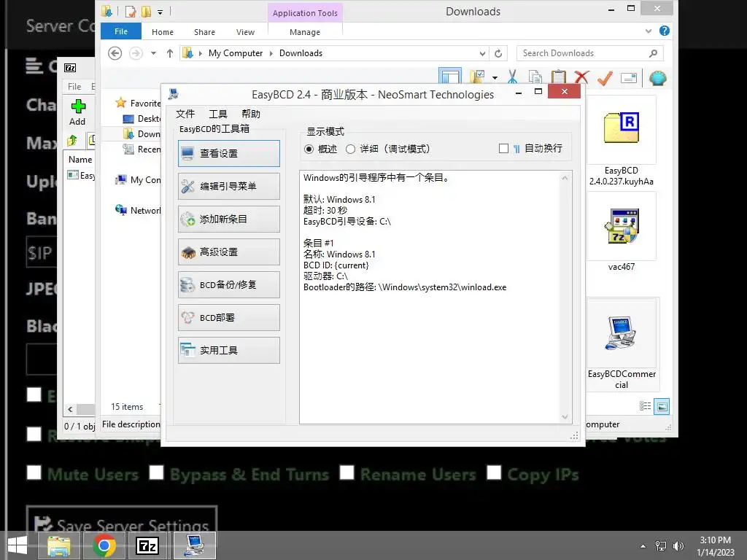
Task: Toggle the preview pane layout toolbar icon
Action: tap(450, 77)
